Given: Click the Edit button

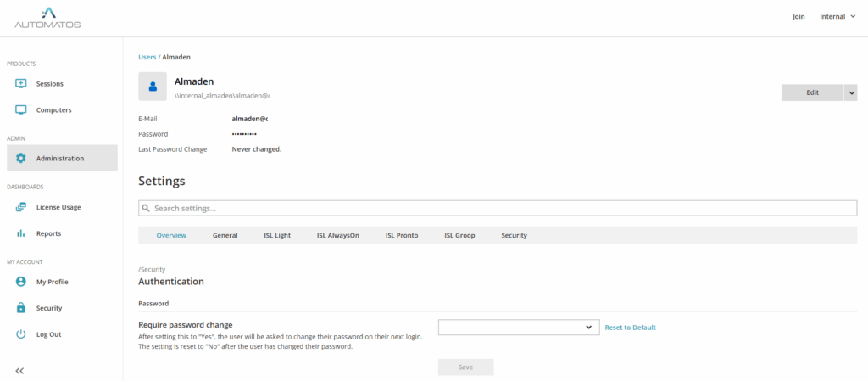Looking at the screenshot, I should pos(812,92).
